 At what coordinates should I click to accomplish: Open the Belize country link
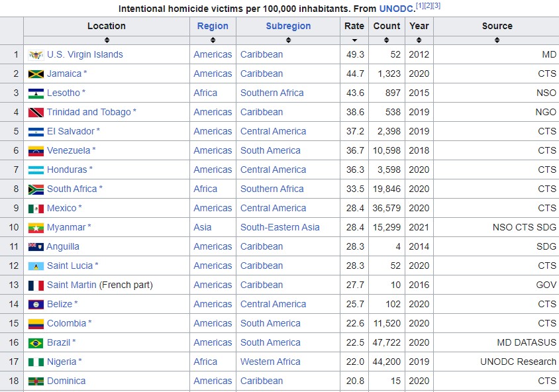tap(60, 305)
